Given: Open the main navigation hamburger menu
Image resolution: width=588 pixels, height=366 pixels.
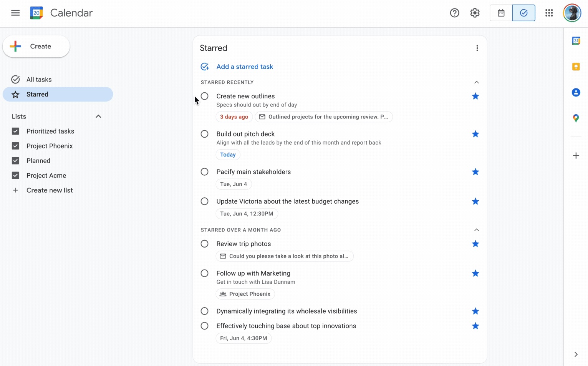Looking at the screenshot, I should point(15,13).
